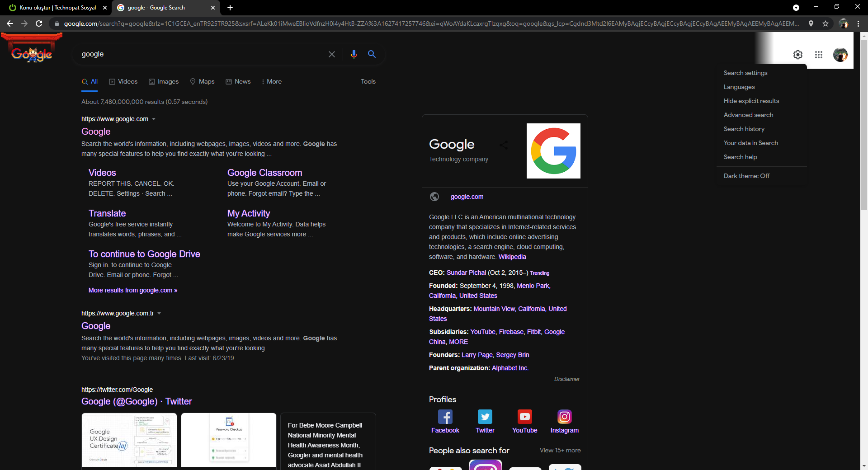868x470 pixels.
Task: Open Advanced search menu item
Action: (748, 115)
